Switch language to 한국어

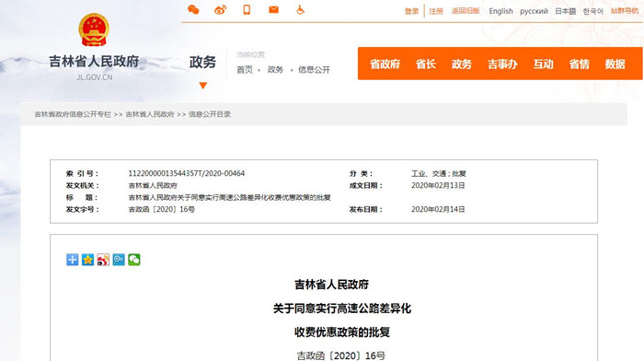[593, 11]
